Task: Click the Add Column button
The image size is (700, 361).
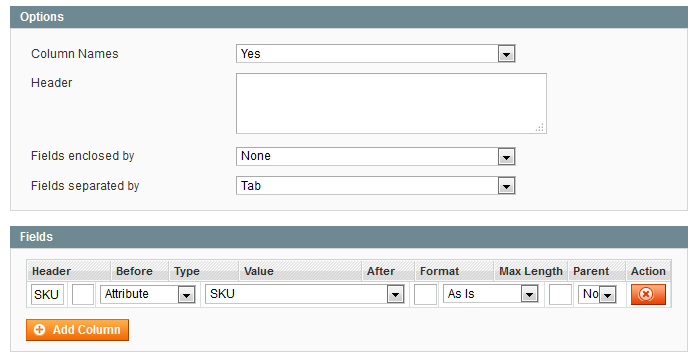Action: click(x=77, y=330)
